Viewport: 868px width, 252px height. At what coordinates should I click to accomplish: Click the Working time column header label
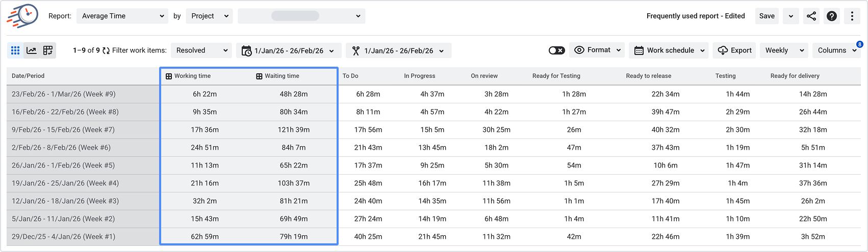click(192, 76)
